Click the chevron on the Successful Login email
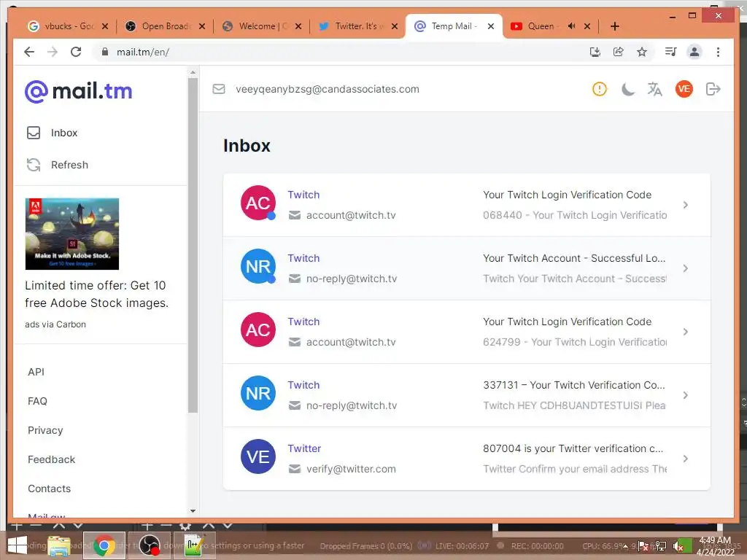Image resolution: width=747 pixels, height=560 pixels. [x=685, y=268]
